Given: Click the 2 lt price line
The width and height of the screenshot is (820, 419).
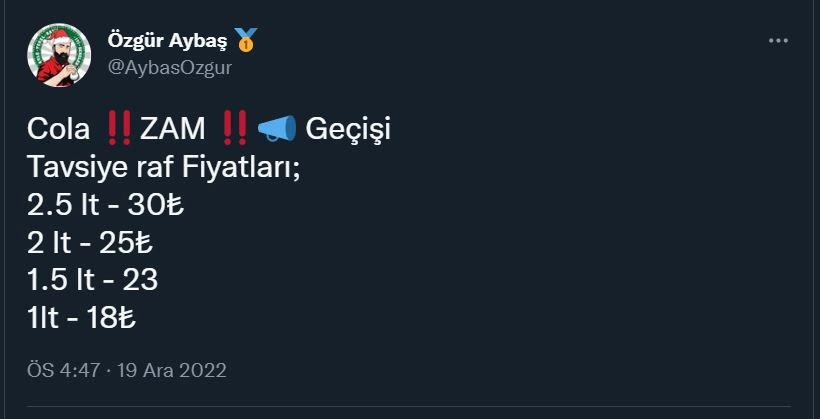Looking at the screenshot, I should 89,243.
